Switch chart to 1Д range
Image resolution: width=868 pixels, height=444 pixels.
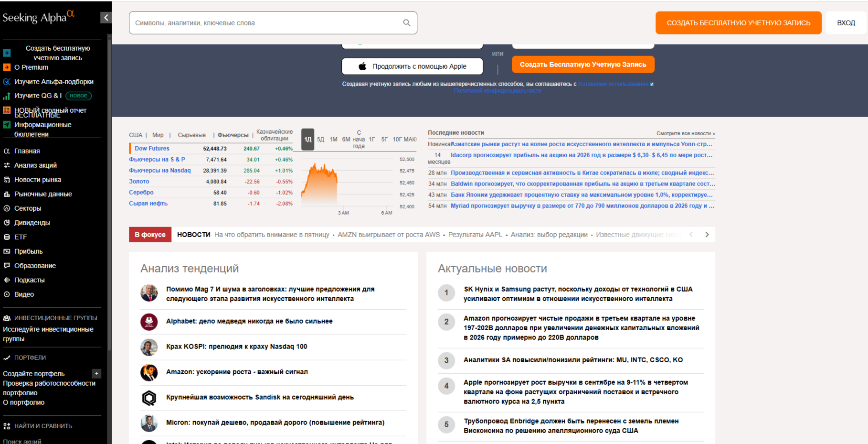pos(308,140)
